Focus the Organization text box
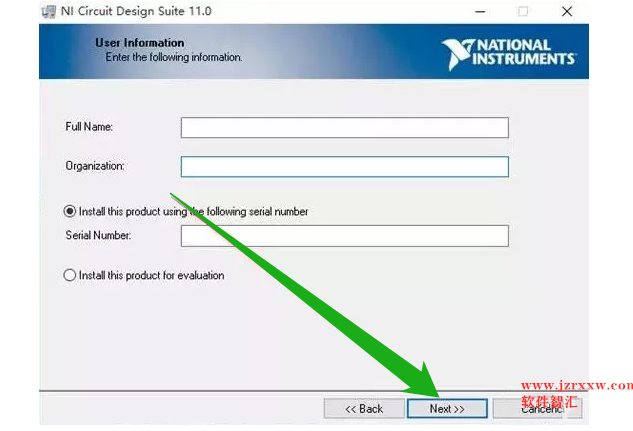This screenshot has width=633, height=431. point(344,167)
